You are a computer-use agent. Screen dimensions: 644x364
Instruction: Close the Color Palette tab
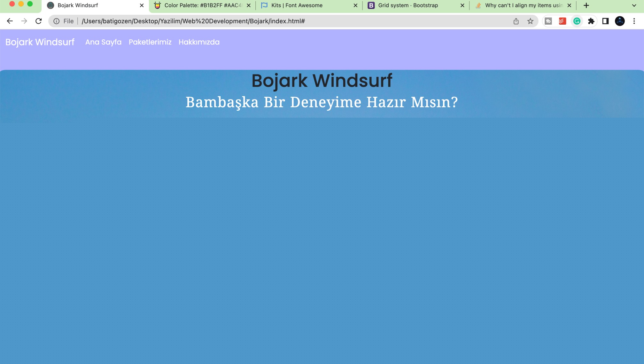pyautogui.click(x=249, y=5)
